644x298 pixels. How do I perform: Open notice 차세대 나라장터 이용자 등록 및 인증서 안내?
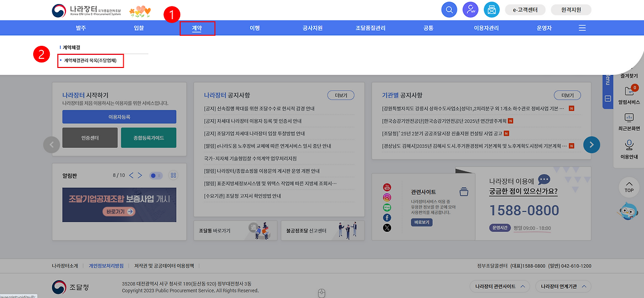coord(253,121)
